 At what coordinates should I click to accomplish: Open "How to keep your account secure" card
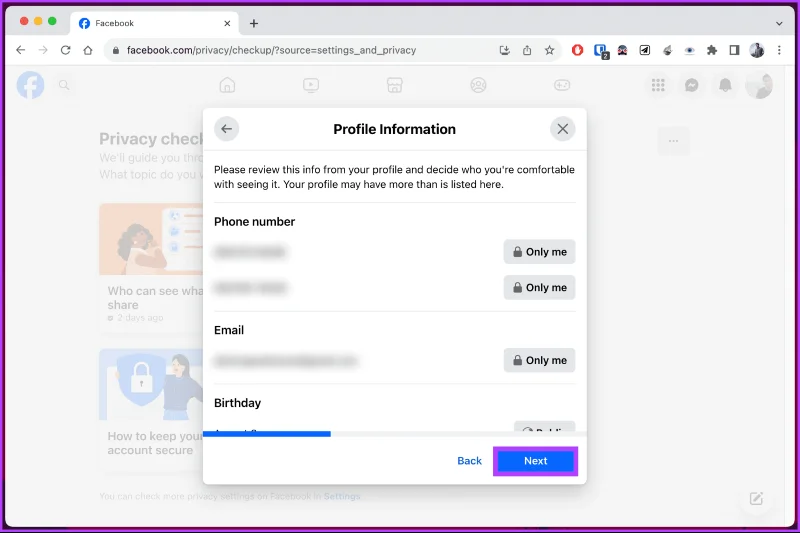point(151,409)
